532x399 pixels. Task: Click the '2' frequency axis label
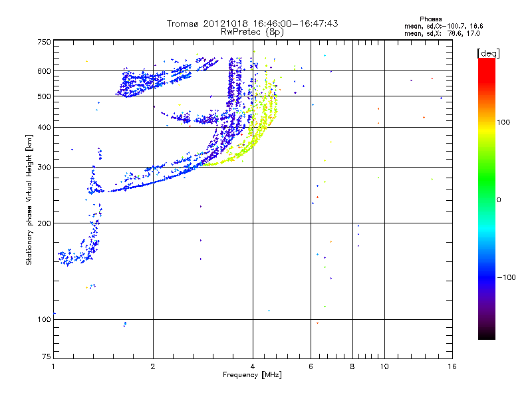click(x=153, y=366)
